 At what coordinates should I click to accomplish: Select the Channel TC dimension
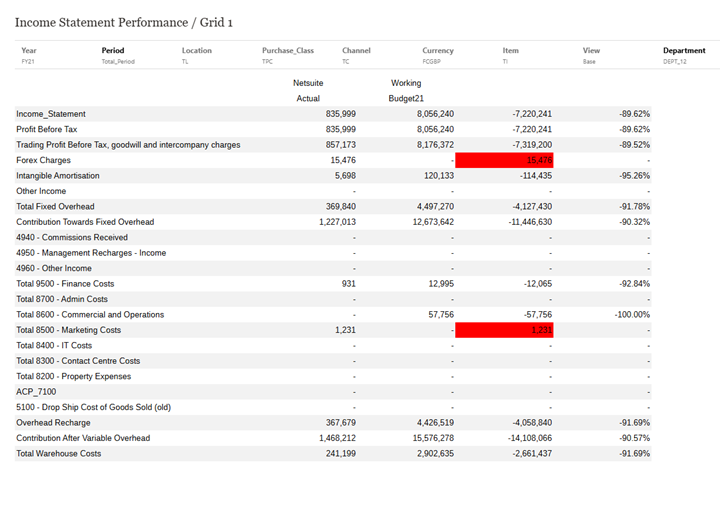point(356,55)
